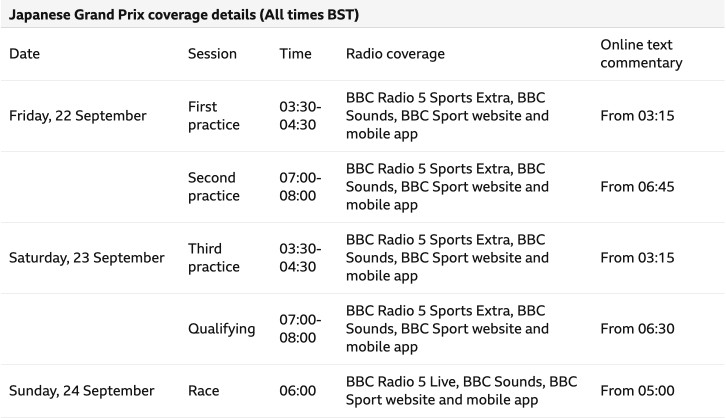Click the Second practice session cell
Image resolution: width=726 pixels, height=418 pixels.
point(213,187)
